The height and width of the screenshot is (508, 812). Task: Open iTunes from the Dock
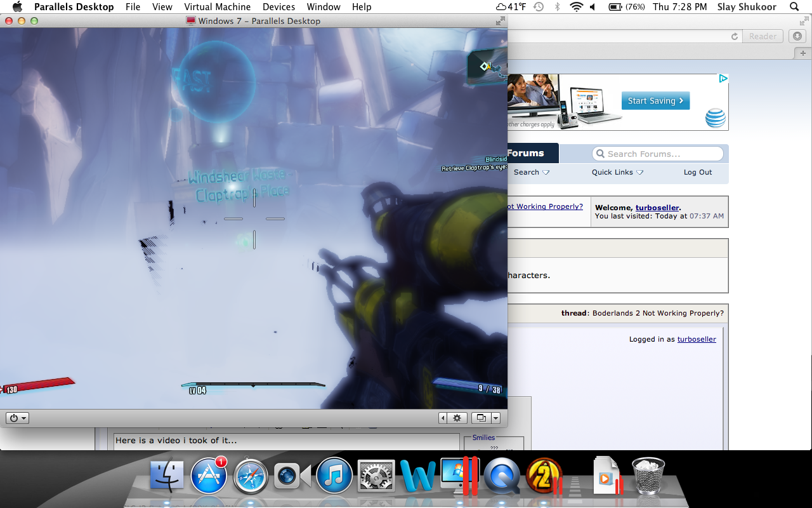point(334,476)
